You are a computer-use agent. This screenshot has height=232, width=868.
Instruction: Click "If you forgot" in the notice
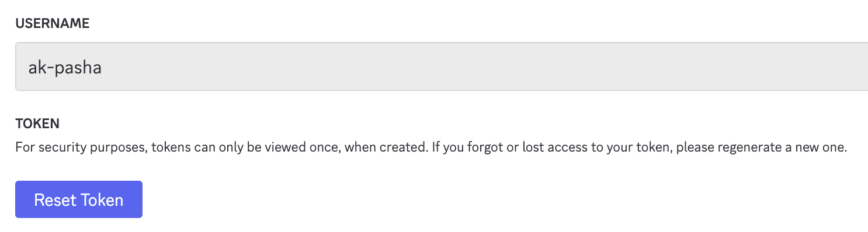(x=467, y=147)
